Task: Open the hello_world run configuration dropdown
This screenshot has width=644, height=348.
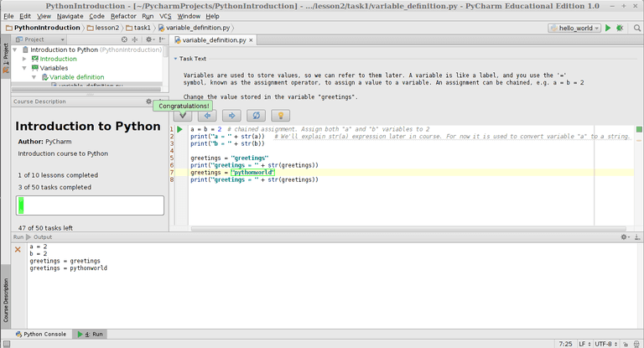Action: tap(574, 28)
